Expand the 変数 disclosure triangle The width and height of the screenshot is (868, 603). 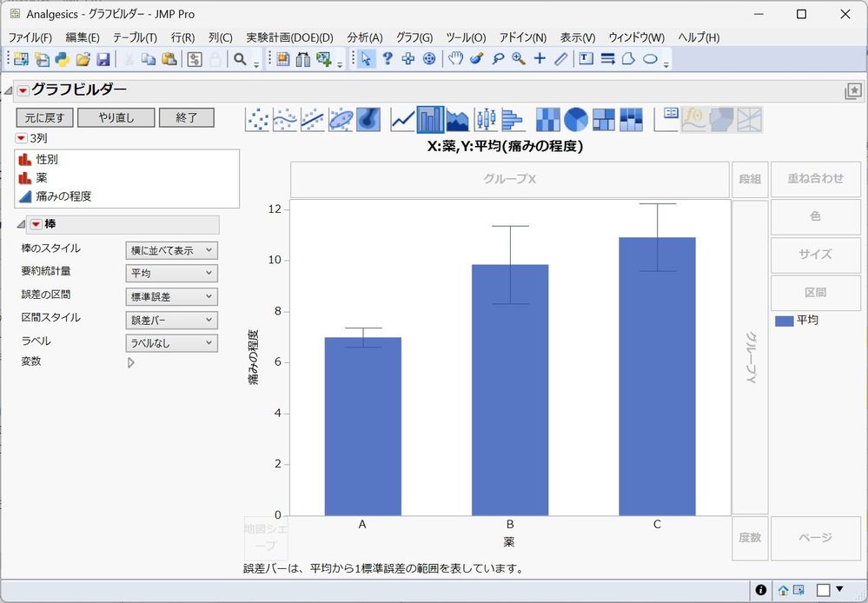click(x=130, y=362)
